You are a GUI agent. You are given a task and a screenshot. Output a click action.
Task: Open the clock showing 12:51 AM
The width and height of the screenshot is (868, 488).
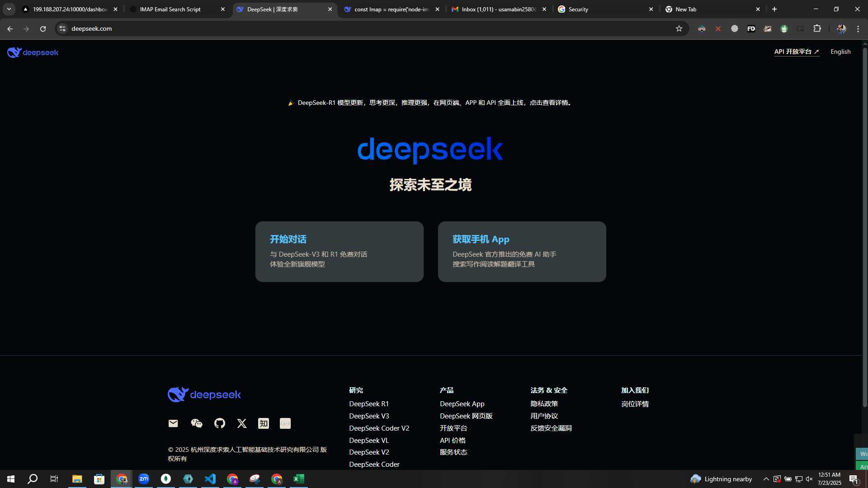830,479
